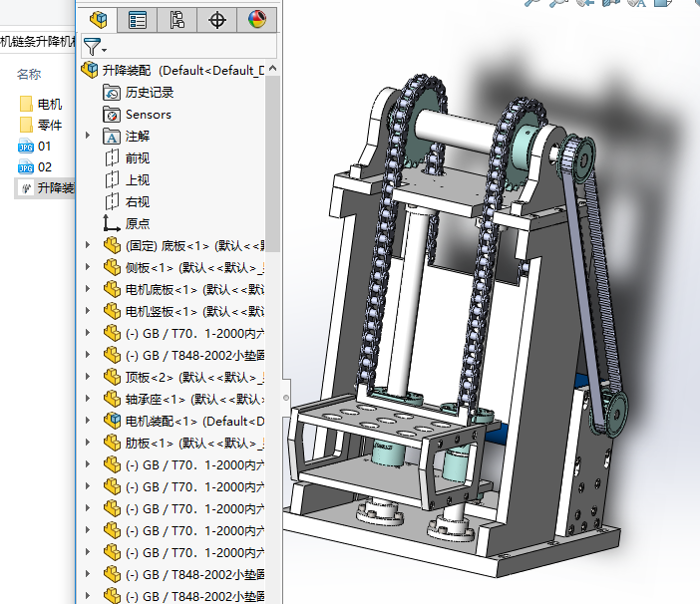Image resolution: width=700 pixels, height=604 pixels.
Task: Select the 电机竖板<1> row text
Action: click(x=194, y=311)
